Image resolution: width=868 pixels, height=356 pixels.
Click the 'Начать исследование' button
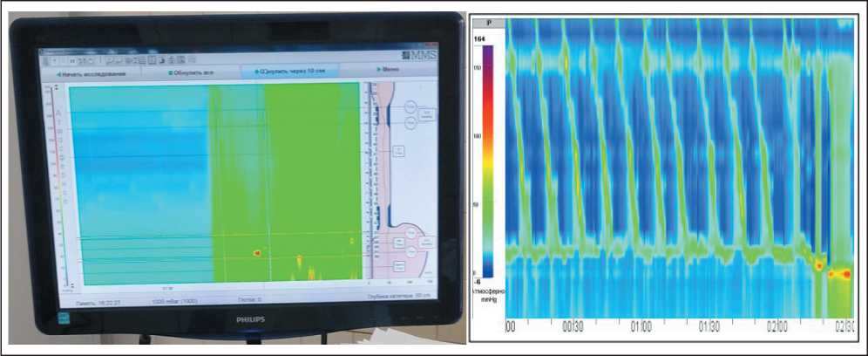click(x=91, y=73)
